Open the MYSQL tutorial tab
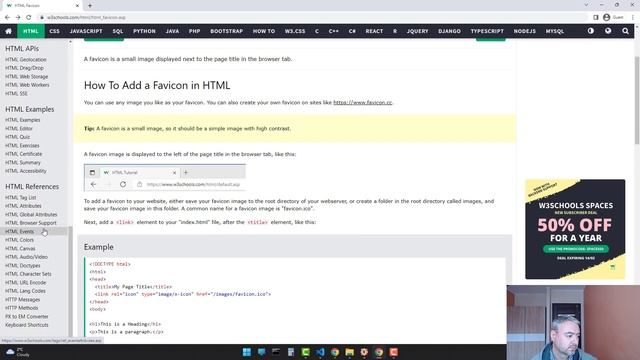 coord(554,31)
